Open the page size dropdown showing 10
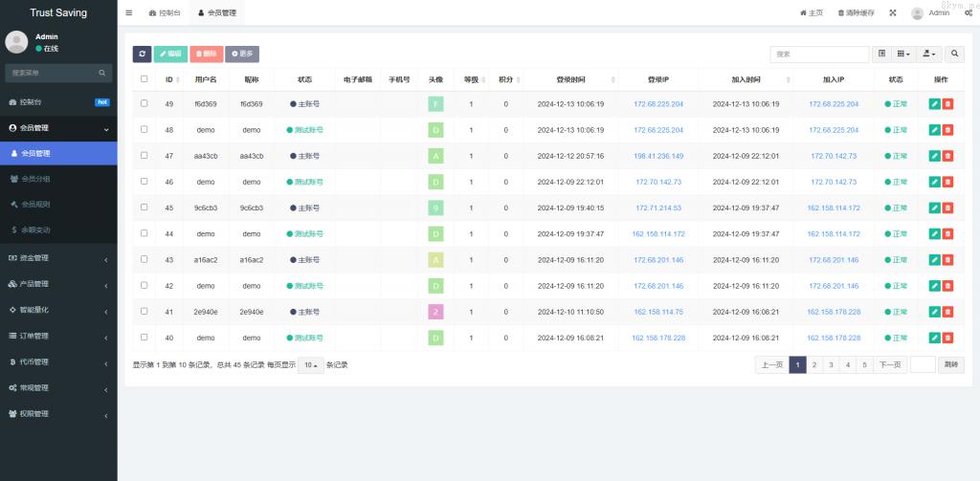 coord(310,365)
